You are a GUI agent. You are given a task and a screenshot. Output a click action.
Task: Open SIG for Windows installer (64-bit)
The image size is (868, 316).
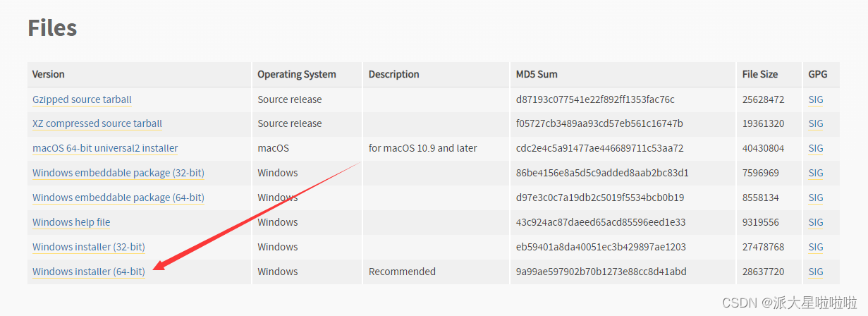816,272
